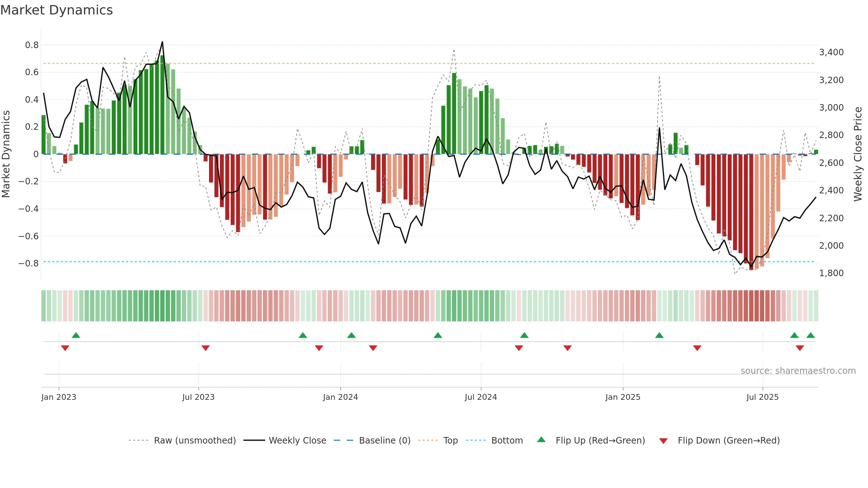Click the Jan 2023 x-axis label
The height and width of the screenshot is (488, 868).
59,397
